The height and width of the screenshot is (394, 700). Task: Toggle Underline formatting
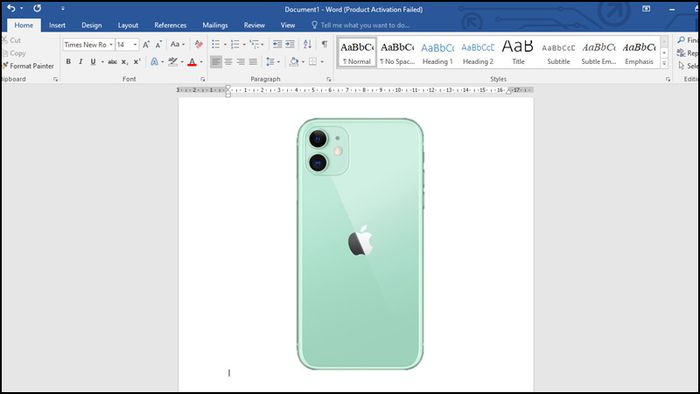coord(93,62)
